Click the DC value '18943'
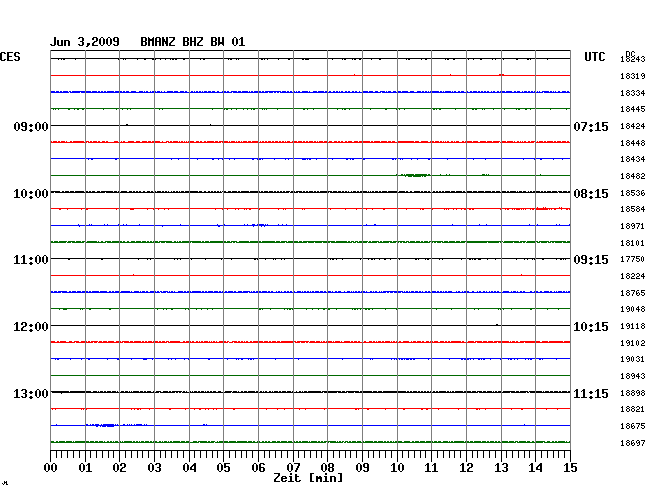Viewport: 650px width, 494px height. click(633, 376)
